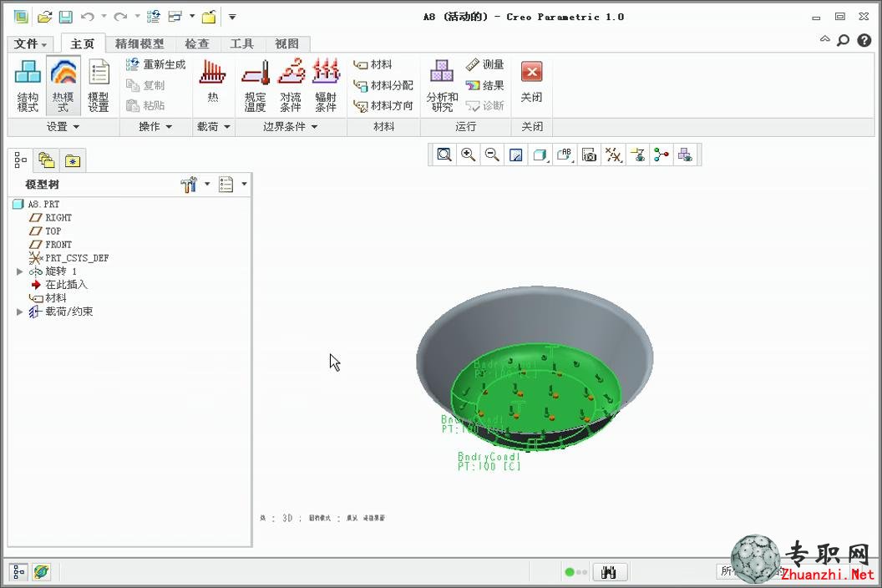The height and width of the screenshot is (588, 882).
Task: Select 对流条件 (Convection condition)
Action: pos(291,85)
